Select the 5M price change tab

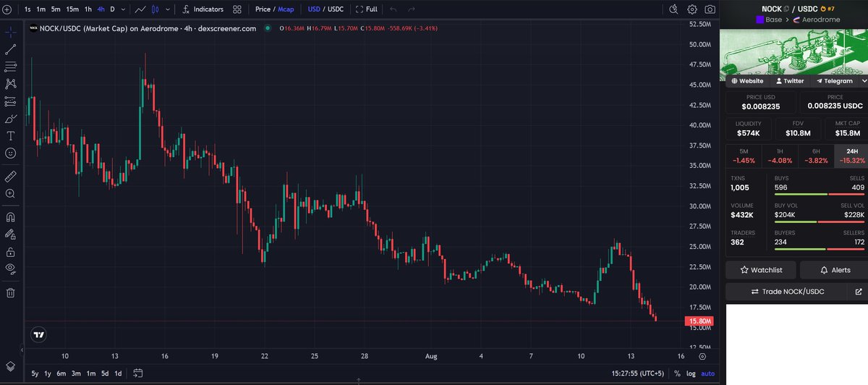coord(744,156)
